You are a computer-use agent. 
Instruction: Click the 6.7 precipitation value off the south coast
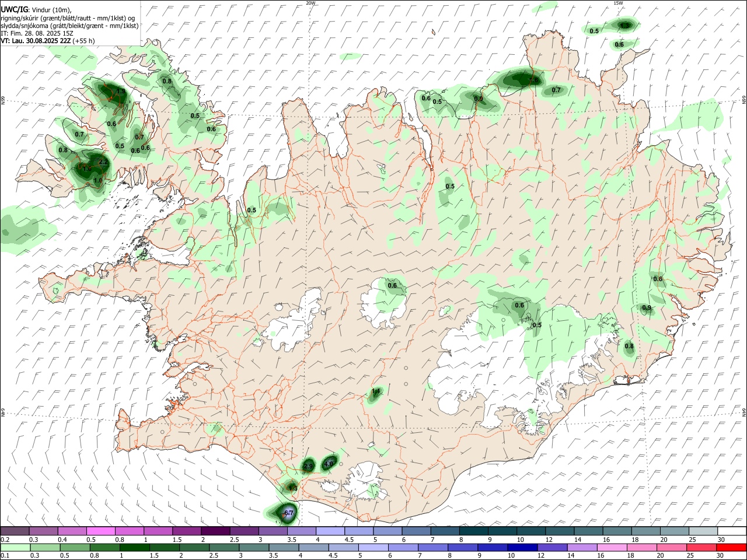288,513
